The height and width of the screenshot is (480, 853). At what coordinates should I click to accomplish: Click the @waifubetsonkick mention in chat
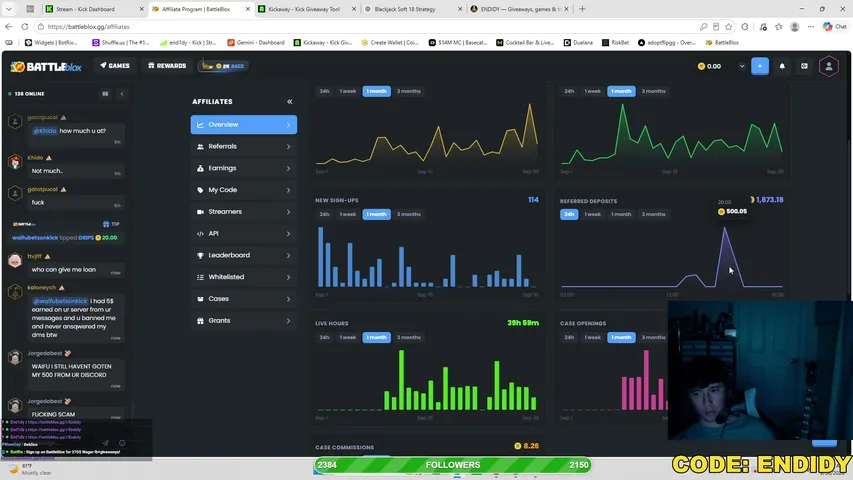[60, 301]
